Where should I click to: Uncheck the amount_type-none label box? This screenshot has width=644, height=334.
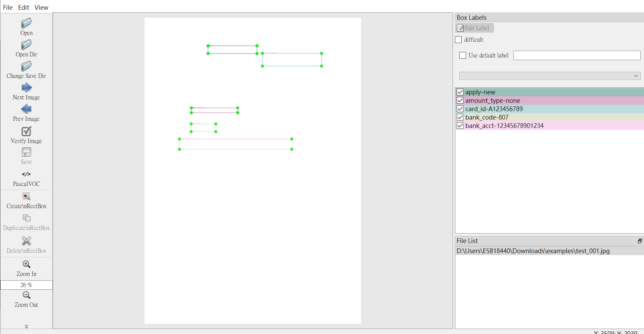pos(460,100)
